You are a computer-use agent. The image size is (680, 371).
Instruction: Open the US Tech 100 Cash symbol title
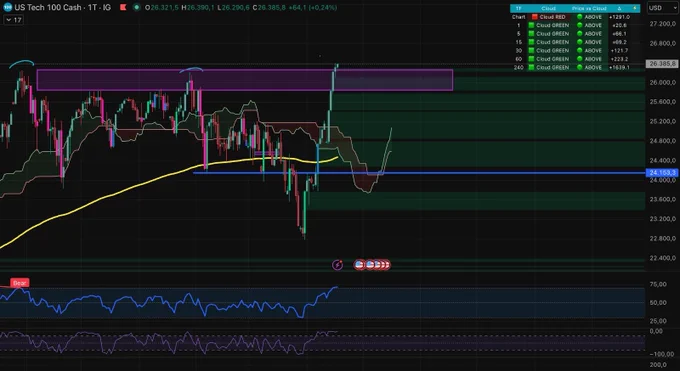pos(62,7)
